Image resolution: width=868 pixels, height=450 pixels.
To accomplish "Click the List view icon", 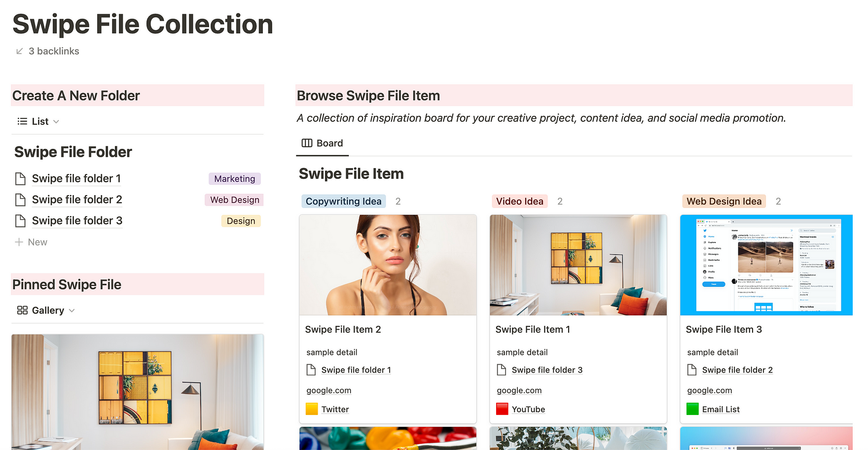I will (22, 121).
